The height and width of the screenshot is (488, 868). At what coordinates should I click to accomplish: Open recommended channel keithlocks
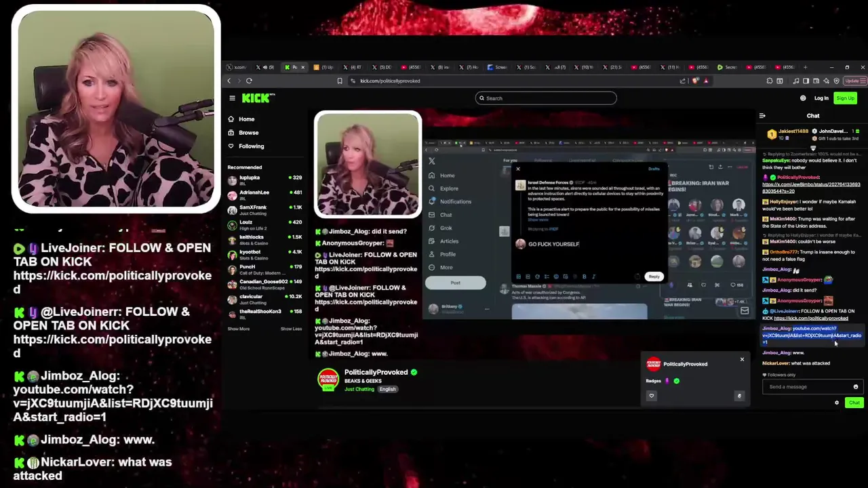tap(264, 239)
